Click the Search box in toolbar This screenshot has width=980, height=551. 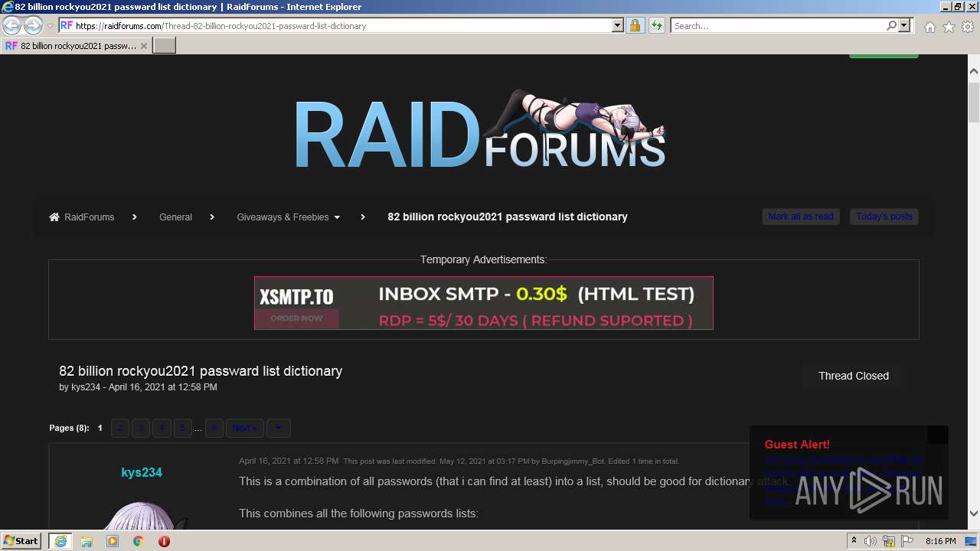click(778, 25)
